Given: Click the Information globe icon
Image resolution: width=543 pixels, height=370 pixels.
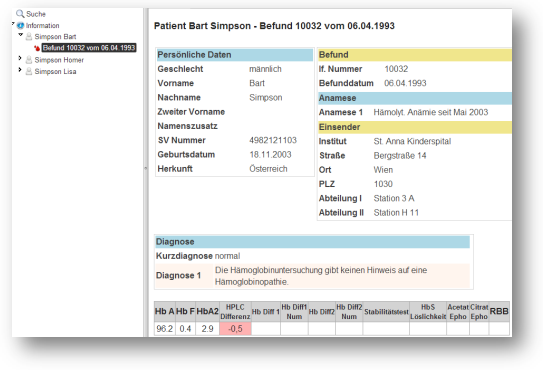Looking at the screenshot, I should click(x=21, y=25).
